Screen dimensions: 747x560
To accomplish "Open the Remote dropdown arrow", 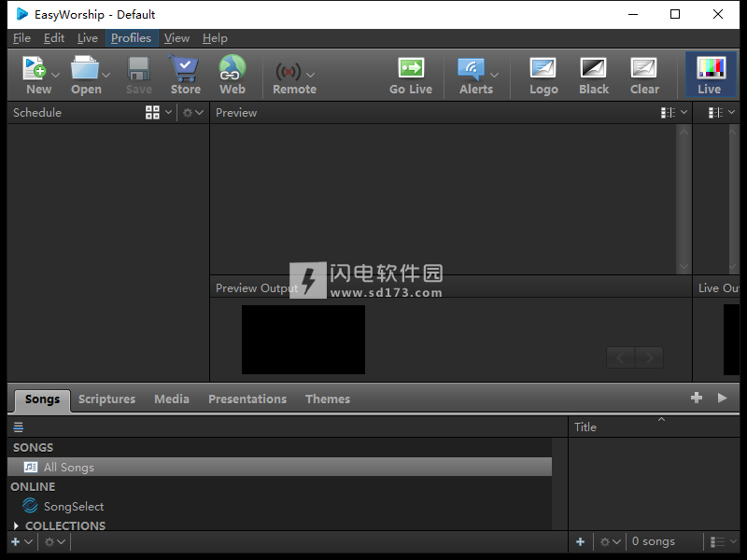I will (311, 75).
